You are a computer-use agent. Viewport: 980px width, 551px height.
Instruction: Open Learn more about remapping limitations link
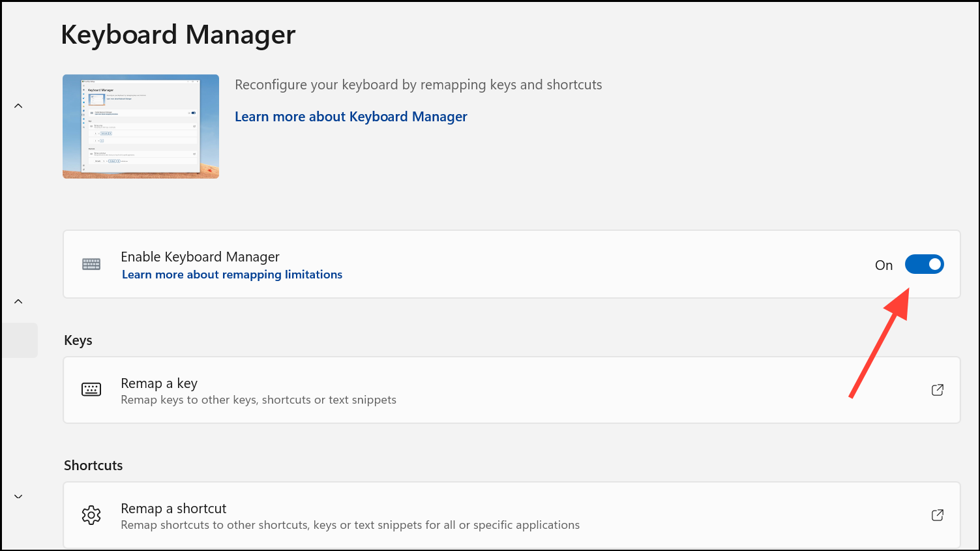232,275
